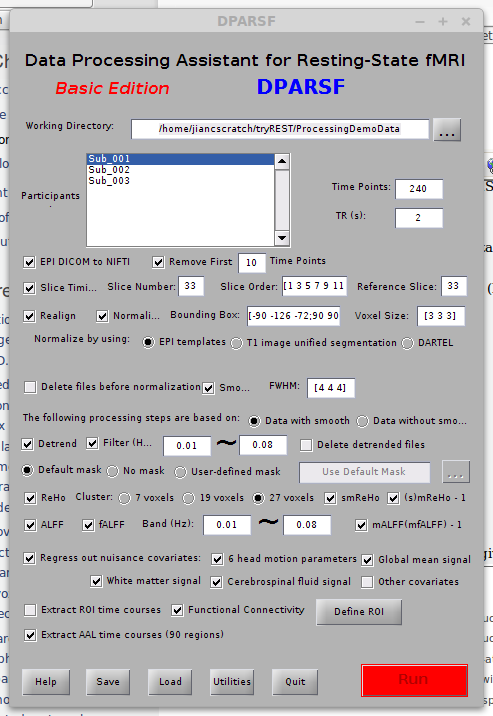Toggle the Smooth checkbox
The width and height of the screenshot is (493, 716).
click(208, 388)
